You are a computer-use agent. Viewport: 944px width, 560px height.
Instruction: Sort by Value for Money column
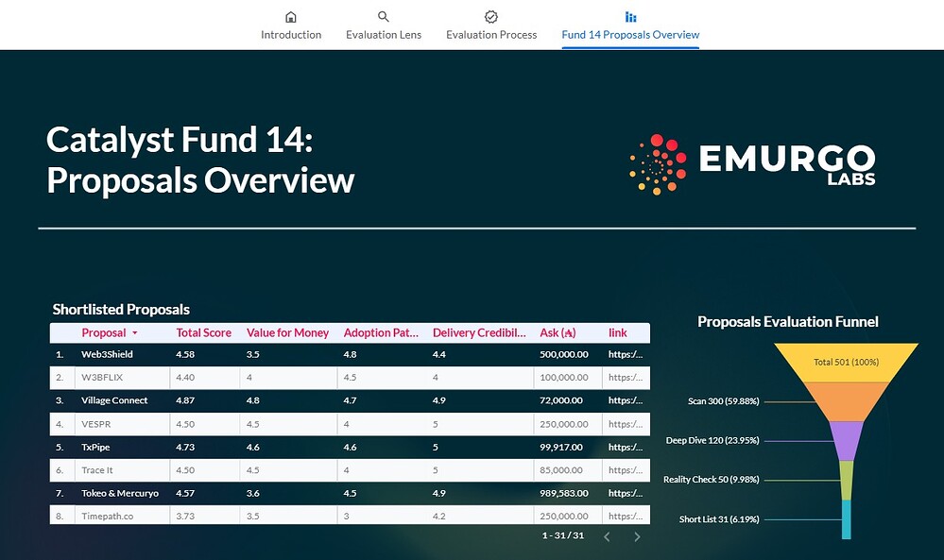[287, 332]
